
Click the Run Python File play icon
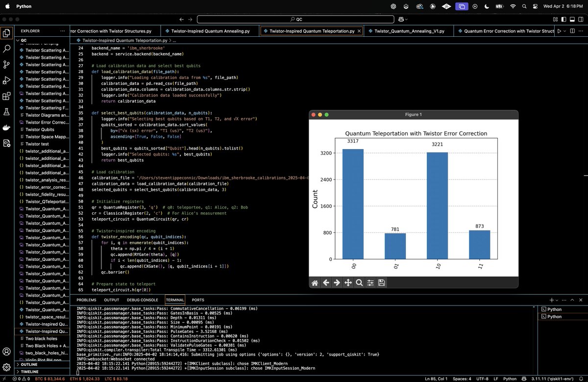click(x=560, y=31)
